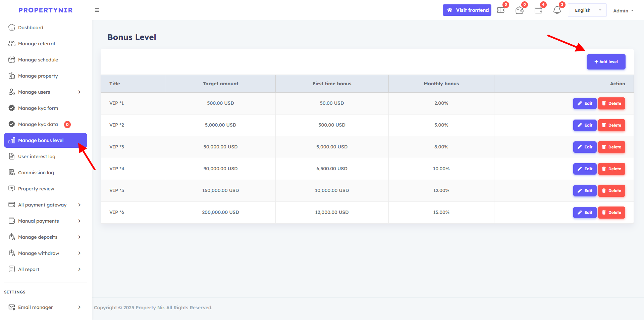Open Manage referral menu item
This screenshot has height=320, width=644.
37,44
